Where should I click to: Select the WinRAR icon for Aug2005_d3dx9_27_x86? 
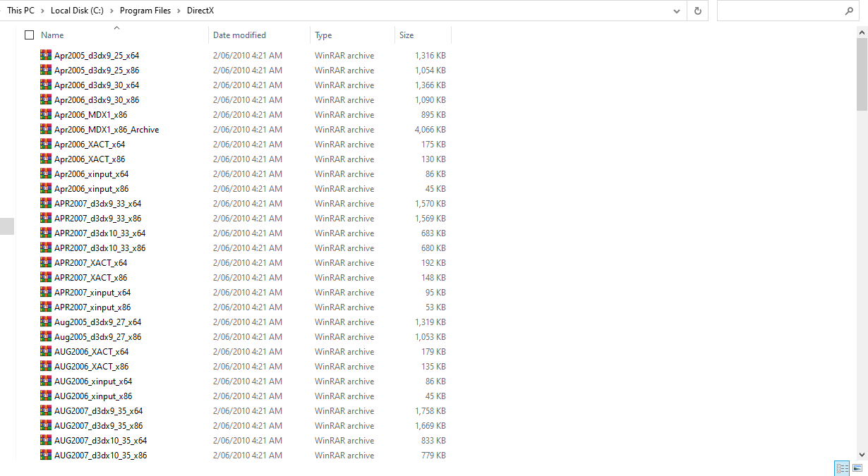(x=46, y=336)
